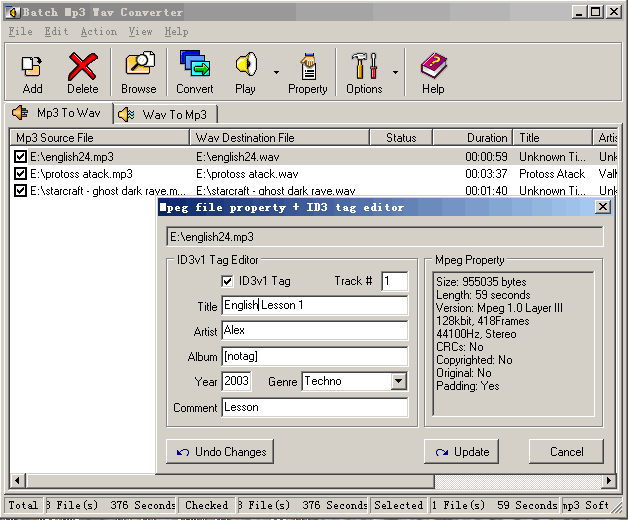The image size is (628, 520).
Task: Click the Duration column header
Action: [x=473, y=137]
